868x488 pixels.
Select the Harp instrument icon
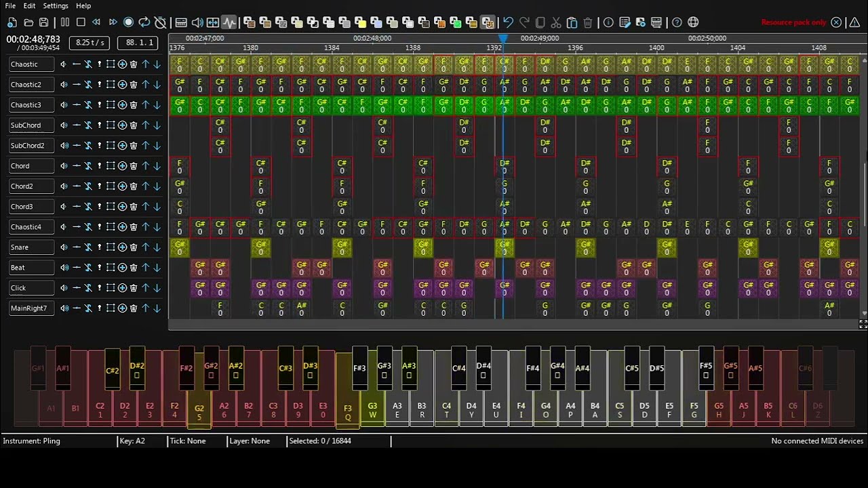250,22
